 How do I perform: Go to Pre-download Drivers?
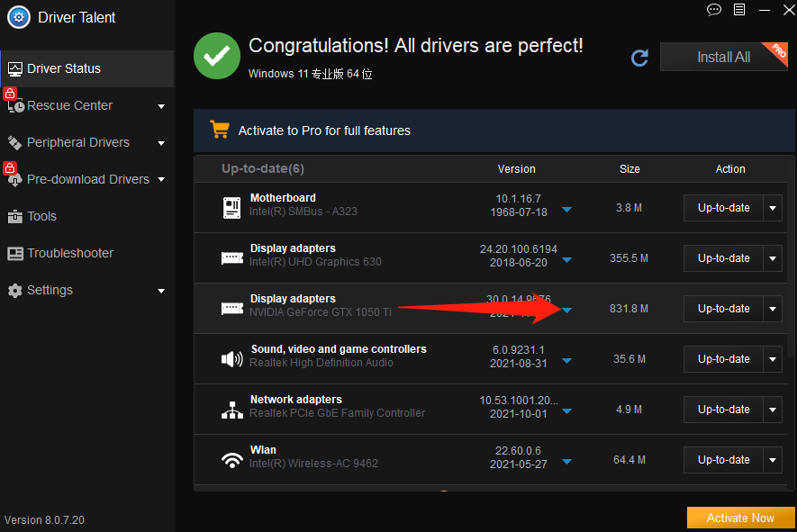coord(87,179)
